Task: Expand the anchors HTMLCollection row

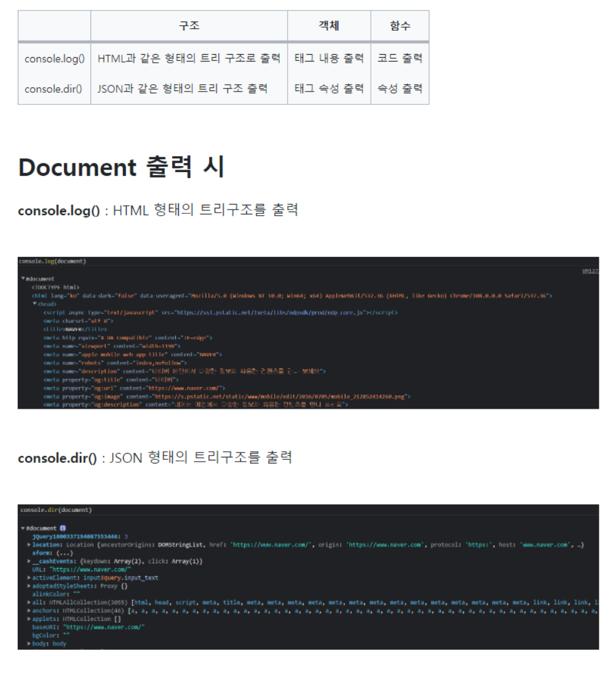Action: point(29,610)
